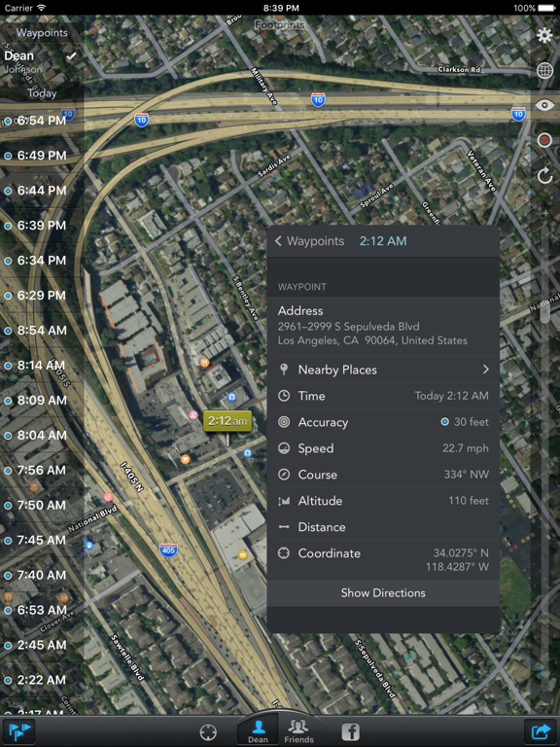This screenshot has width=560, height=747.
Task: Tap the pink POI marker near pin
Action: pyautogui.click(x=192, y=415)
